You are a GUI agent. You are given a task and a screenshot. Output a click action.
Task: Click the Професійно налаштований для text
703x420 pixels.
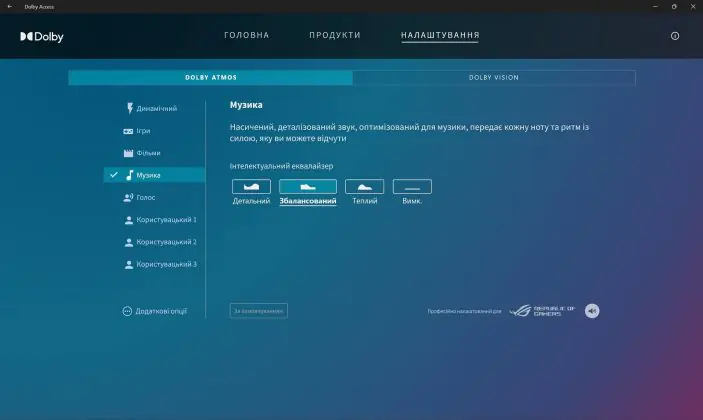464,311
